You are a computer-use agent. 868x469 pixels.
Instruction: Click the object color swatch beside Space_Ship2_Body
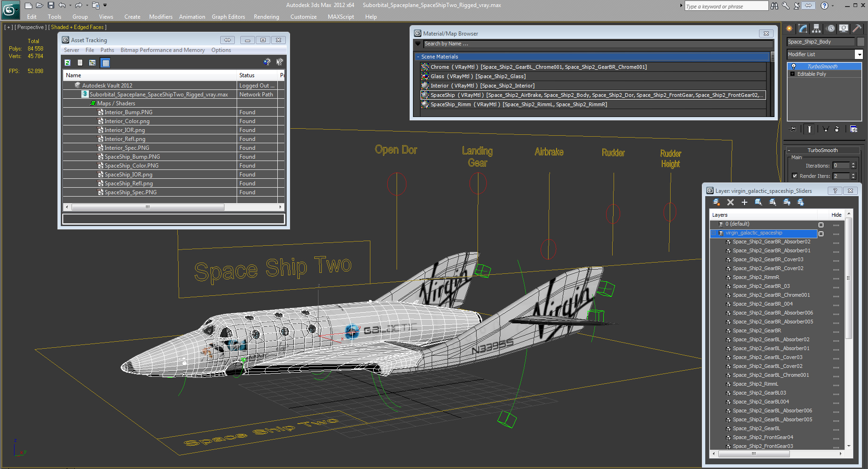pos(860,42)
